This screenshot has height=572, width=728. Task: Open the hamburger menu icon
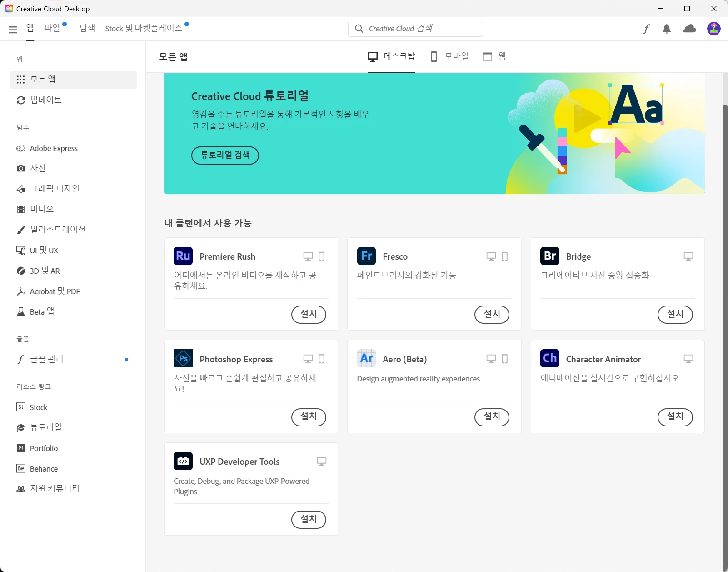[x=13, y=30]
